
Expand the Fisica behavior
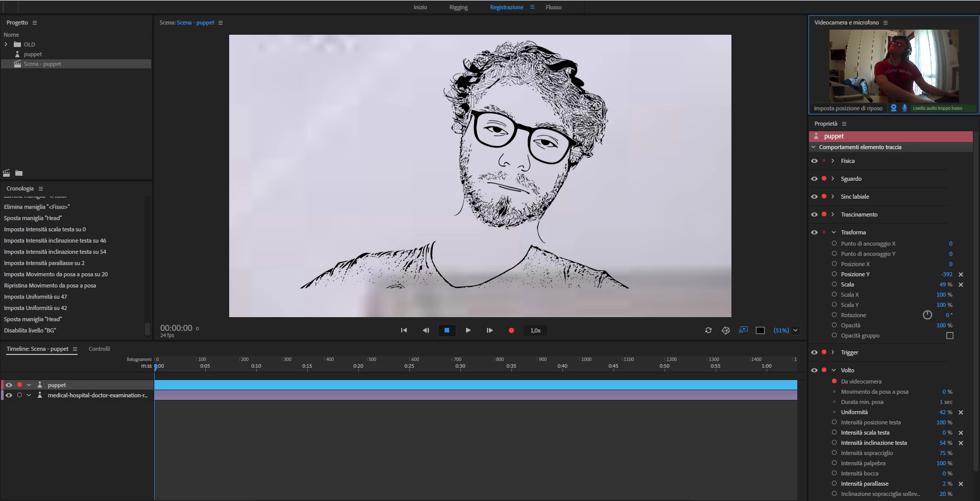click(x=833, y=161)
